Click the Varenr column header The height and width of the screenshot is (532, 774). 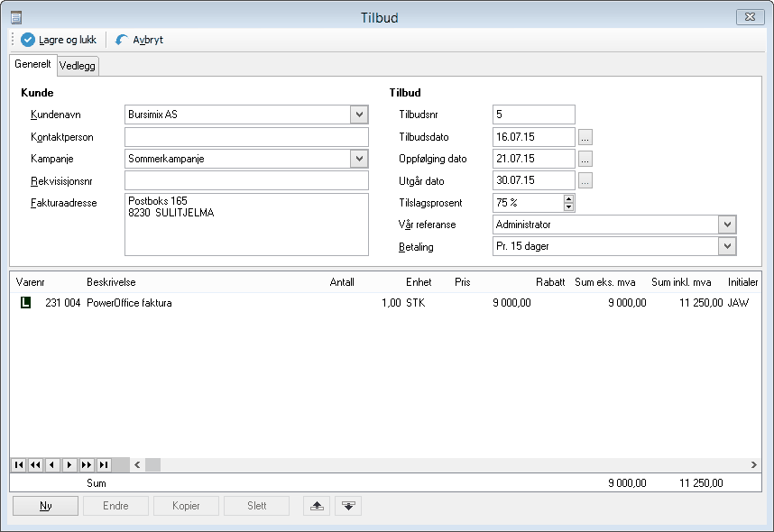coord(30,282)
